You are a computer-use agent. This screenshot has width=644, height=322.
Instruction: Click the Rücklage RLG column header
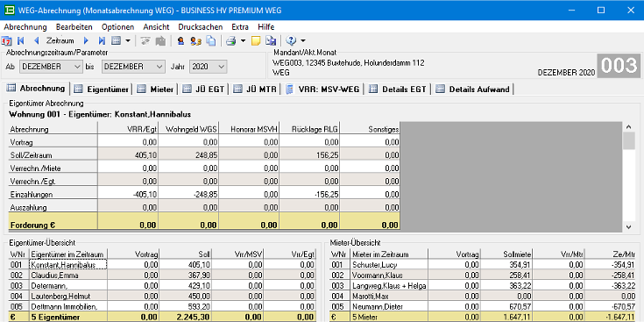pos(310,129)
